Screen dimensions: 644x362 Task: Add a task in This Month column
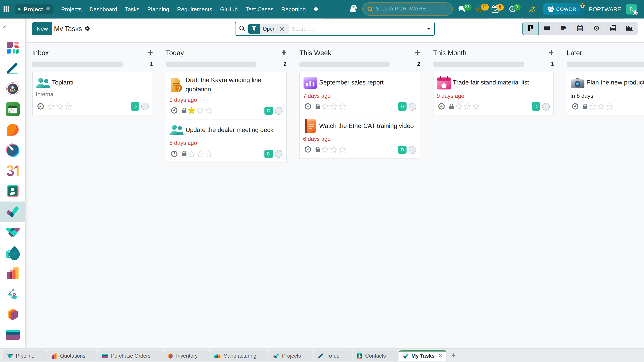pos(551,53)
